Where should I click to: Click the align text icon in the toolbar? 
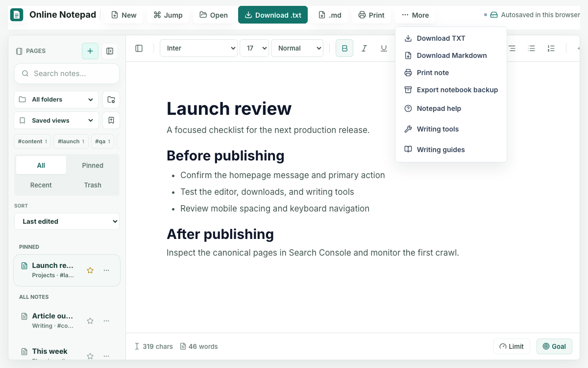click(x=512, y=48)
